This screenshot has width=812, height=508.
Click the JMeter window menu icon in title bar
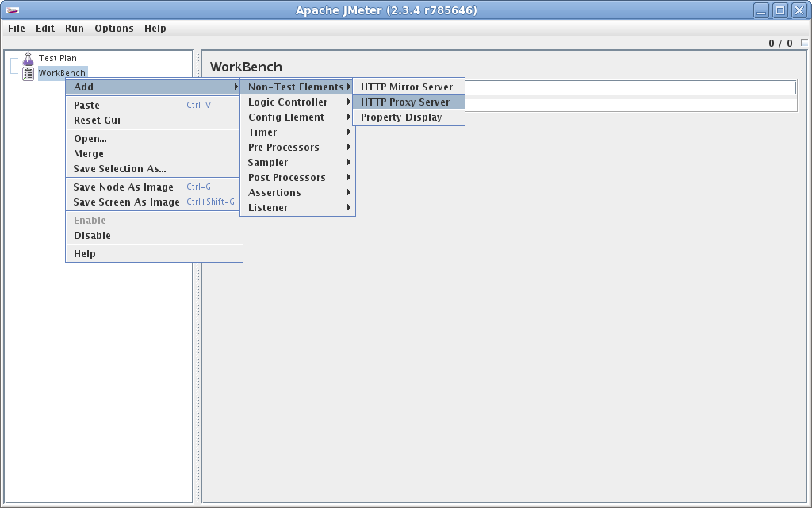13,10
